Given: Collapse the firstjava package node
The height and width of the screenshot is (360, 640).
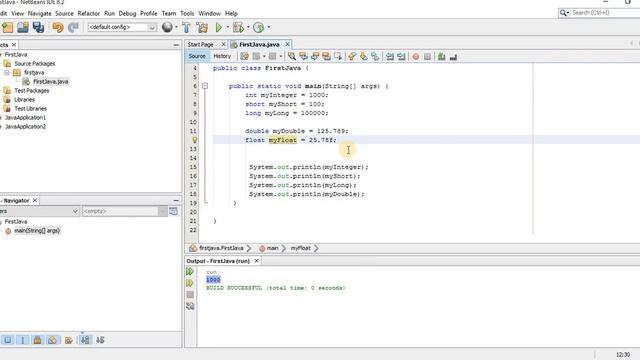Looking at the screenshot, I should tap(7, 73).
